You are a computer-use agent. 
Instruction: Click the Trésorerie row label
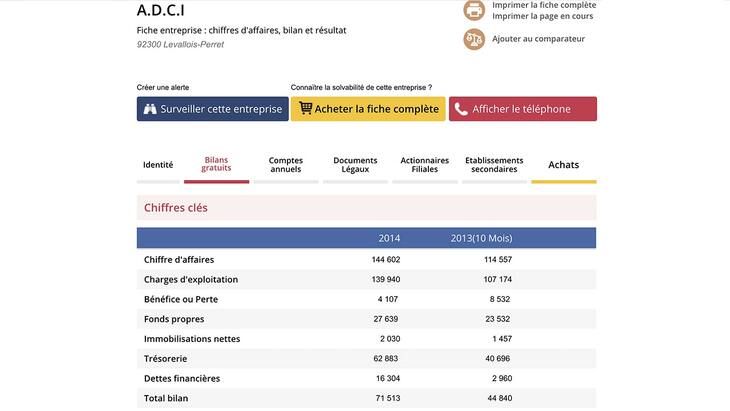(165, 359)
